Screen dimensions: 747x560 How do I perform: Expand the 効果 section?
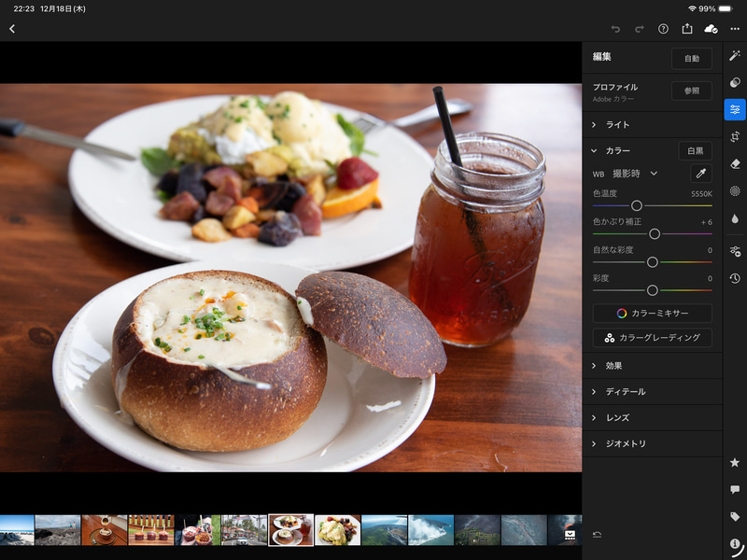pyautogui.click(x=652, y=366)
